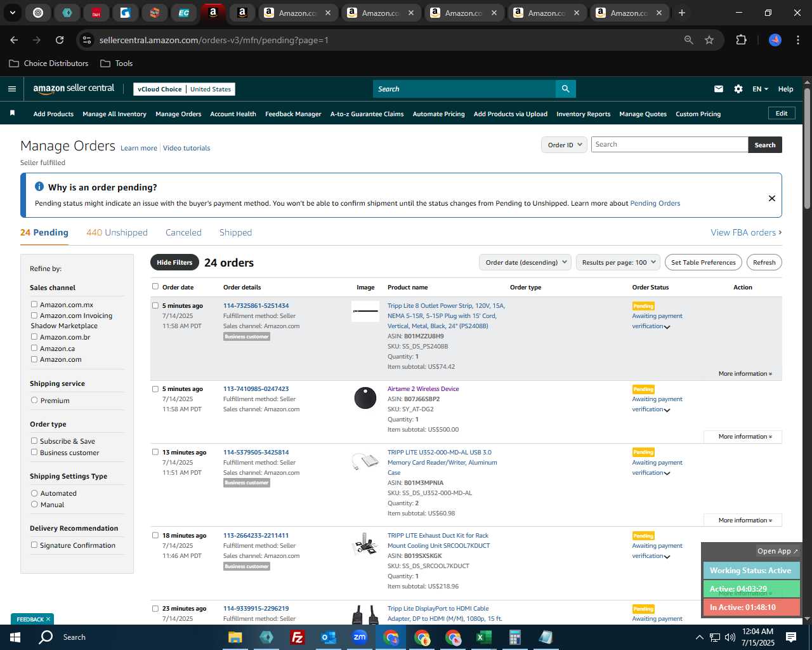Open the Seller Central hamburger menu

[x=11, y=89]
